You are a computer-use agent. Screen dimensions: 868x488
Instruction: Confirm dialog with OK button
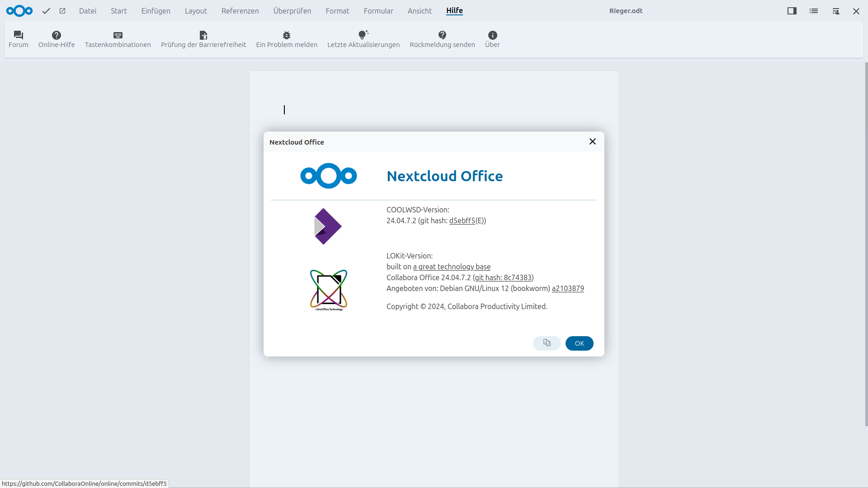(580, 343)
